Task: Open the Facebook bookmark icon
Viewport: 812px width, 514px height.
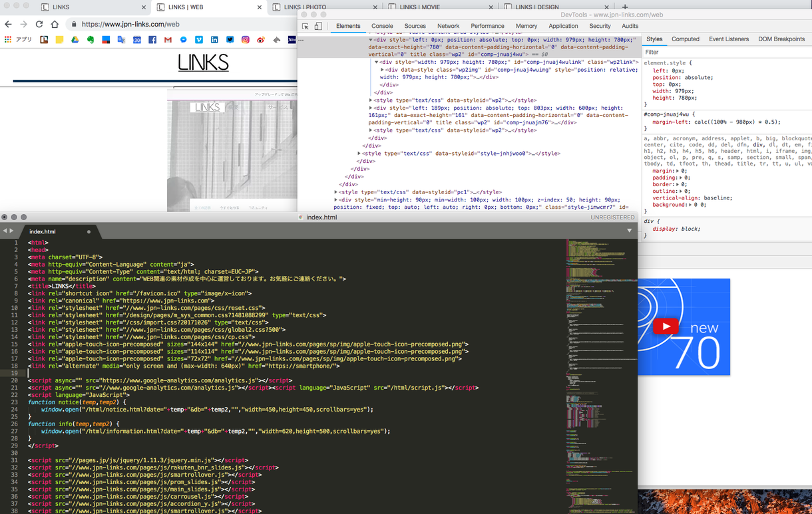Action: click(x=152, y=40)
